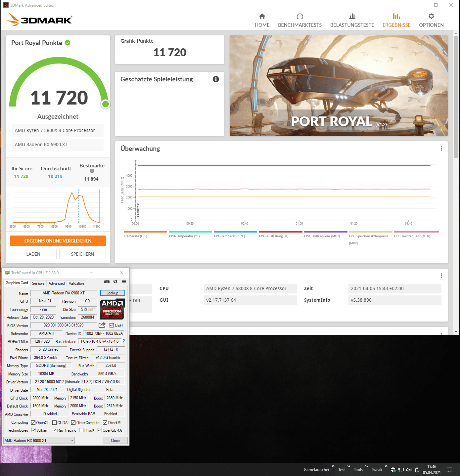Click the info icon under Bestmarke

pos(92,171)
